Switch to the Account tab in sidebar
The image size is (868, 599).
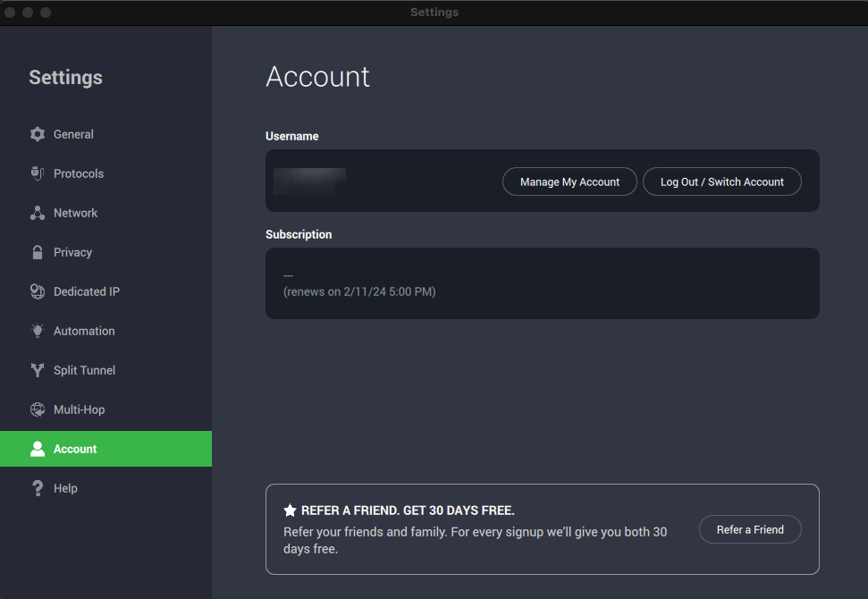(75, 449)
